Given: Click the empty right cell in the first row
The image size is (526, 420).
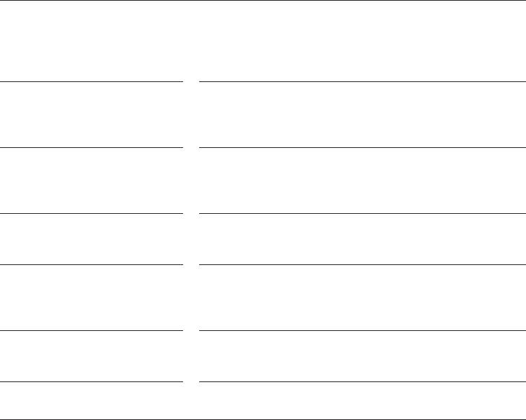Looking at the screenshot, I should point(362,114).
